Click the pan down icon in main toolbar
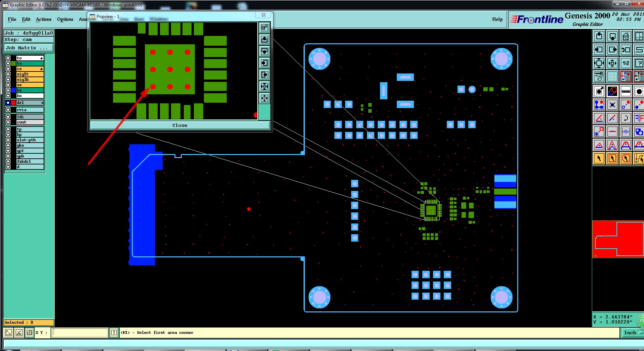This screenshot has width=644, height=351. tap(612, 36)
